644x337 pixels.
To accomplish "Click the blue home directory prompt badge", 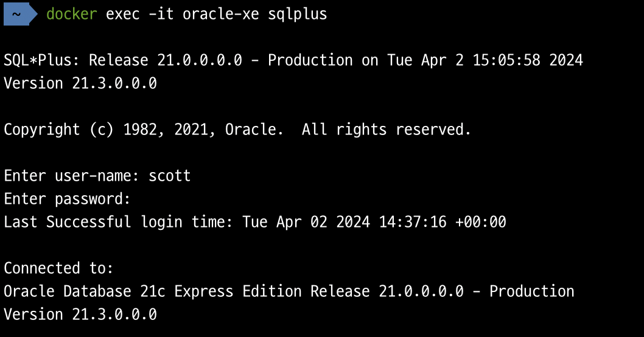I will coord(20,14).
